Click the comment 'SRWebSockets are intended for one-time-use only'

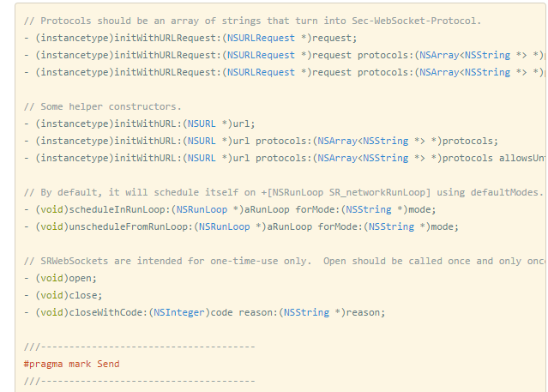(x=284, y=261)
